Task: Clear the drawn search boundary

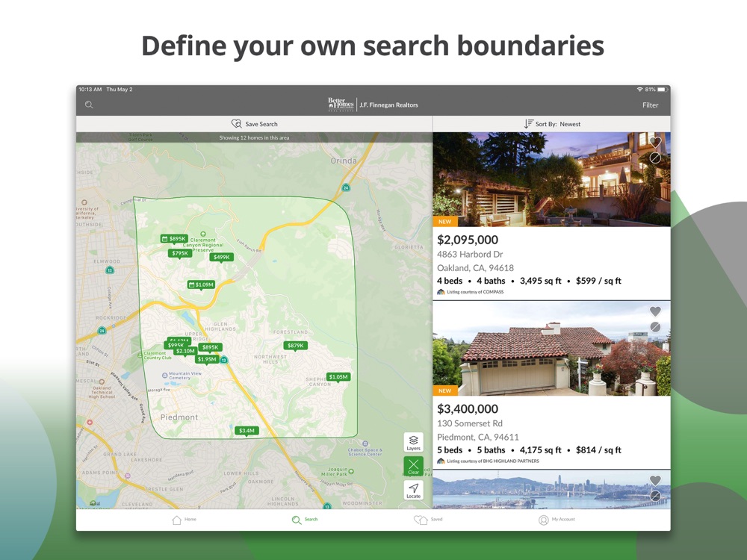Action: pyautogui.click(x=414, y=466)
